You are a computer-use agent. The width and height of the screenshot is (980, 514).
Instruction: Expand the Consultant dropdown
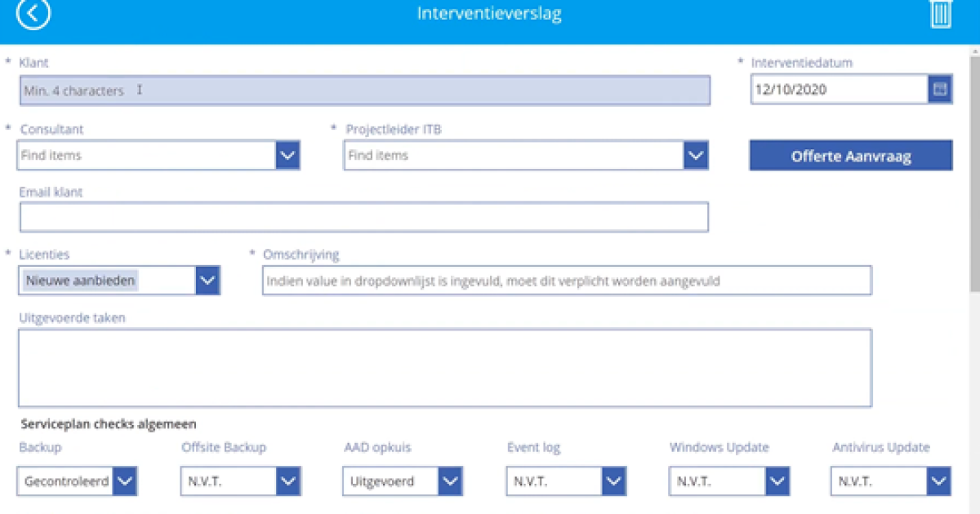[x=287, y=155]
